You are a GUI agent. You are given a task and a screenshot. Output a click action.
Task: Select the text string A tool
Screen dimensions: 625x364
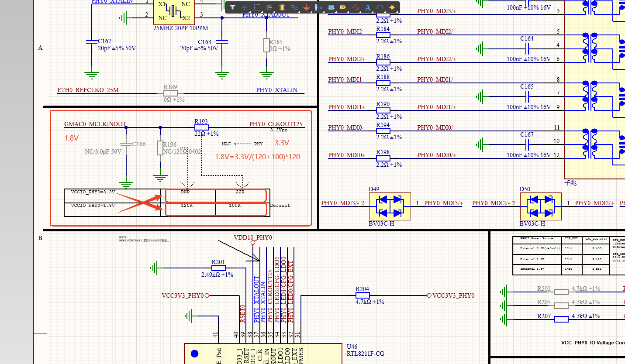[x=368, y=7]
